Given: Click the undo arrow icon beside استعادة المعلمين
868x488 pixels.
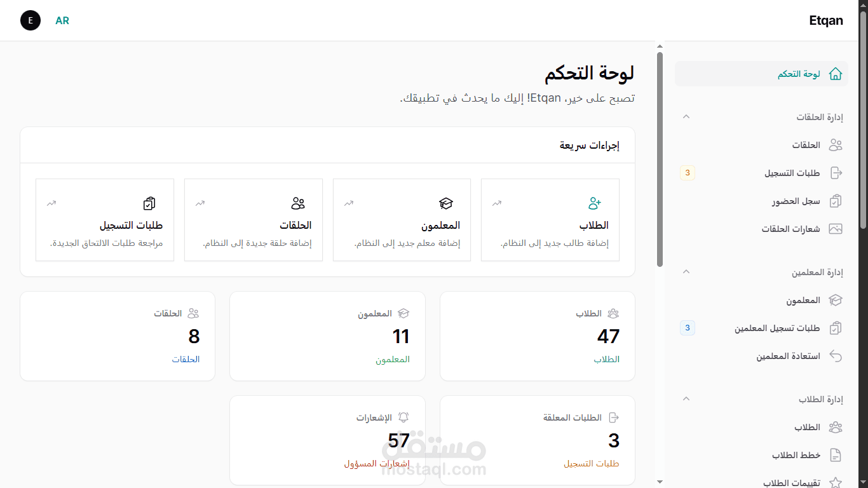Looking at the screenshot, I should tap(836, 356).
